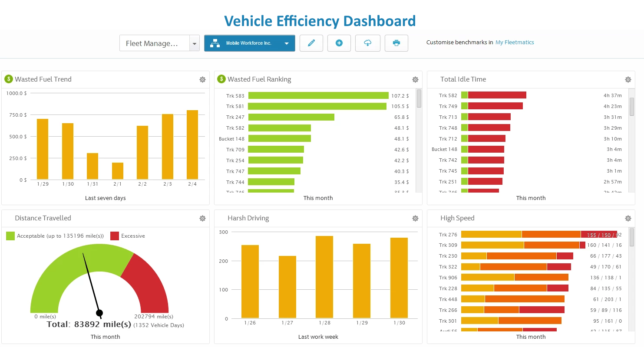Click Wasted Fuel Ranking scrollbar thumb

tap(419, 98)
